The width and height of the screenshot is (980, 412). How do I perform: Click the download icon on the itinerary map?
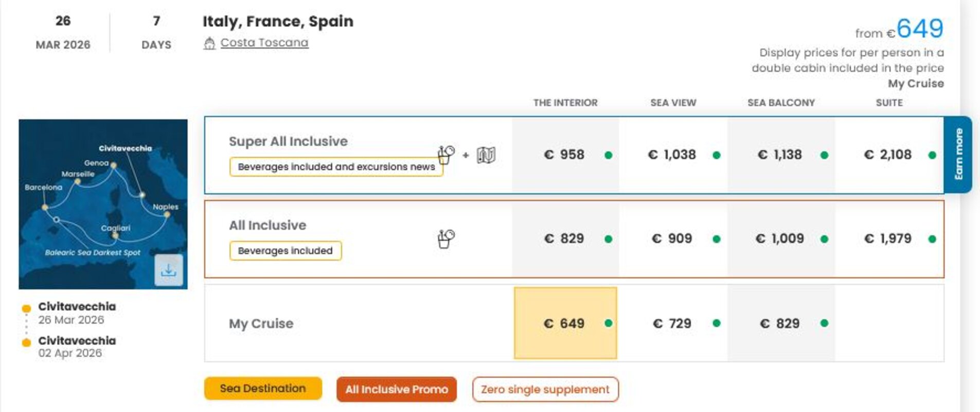[x=169, y=269]
